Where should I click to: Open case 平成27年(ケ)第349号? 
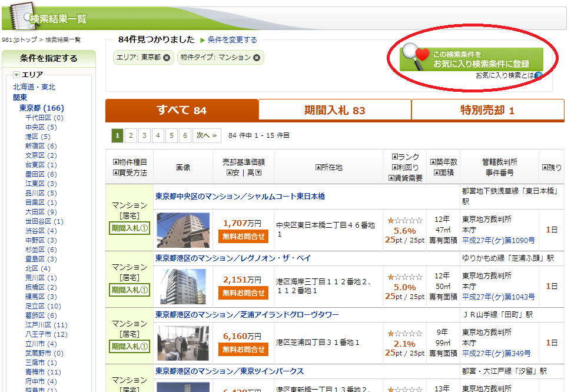496,353
